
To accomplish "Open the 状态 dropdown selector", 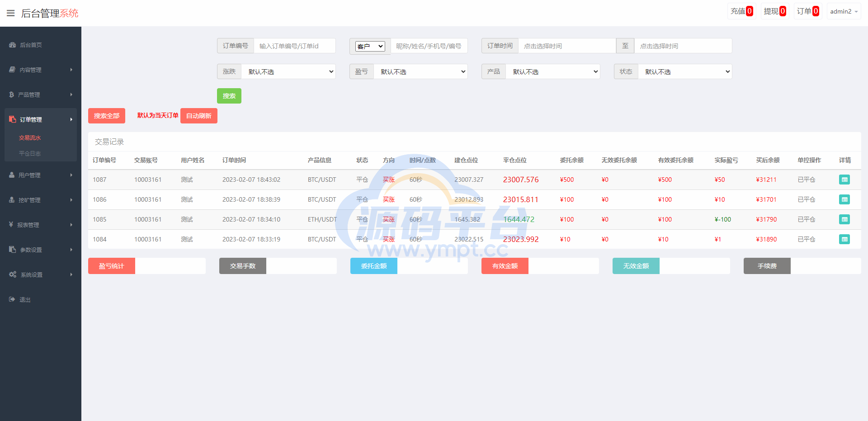I will [x=685, y=71].
